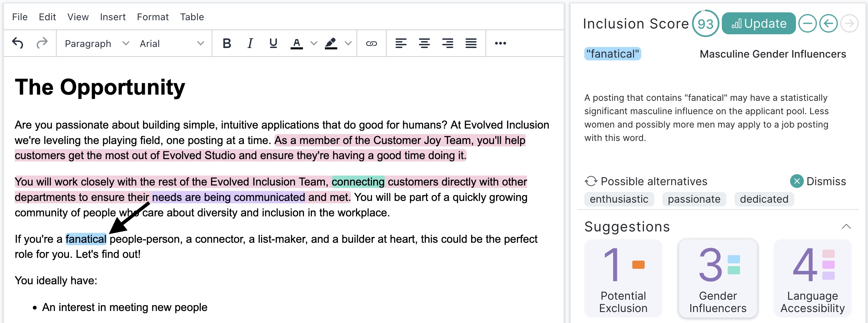868x323 pixels.
Task: Toggle underline formatting
Action: tap(273, 43)
